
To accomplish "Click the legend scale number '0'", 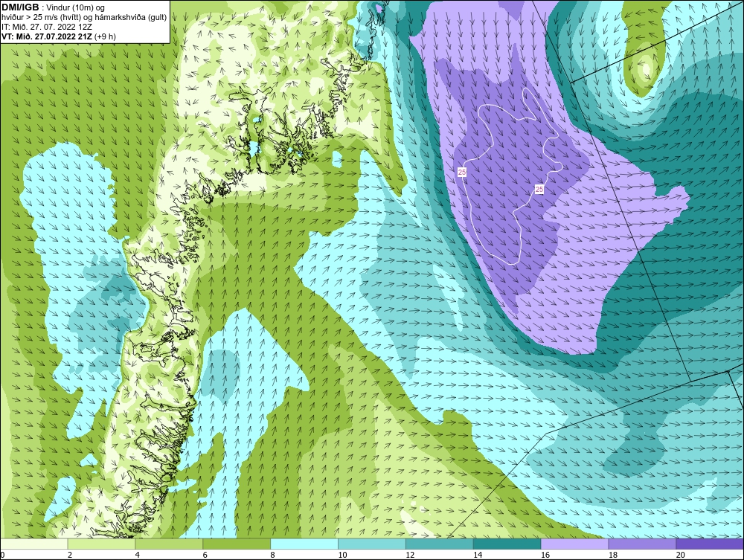I will coord(2,555).
